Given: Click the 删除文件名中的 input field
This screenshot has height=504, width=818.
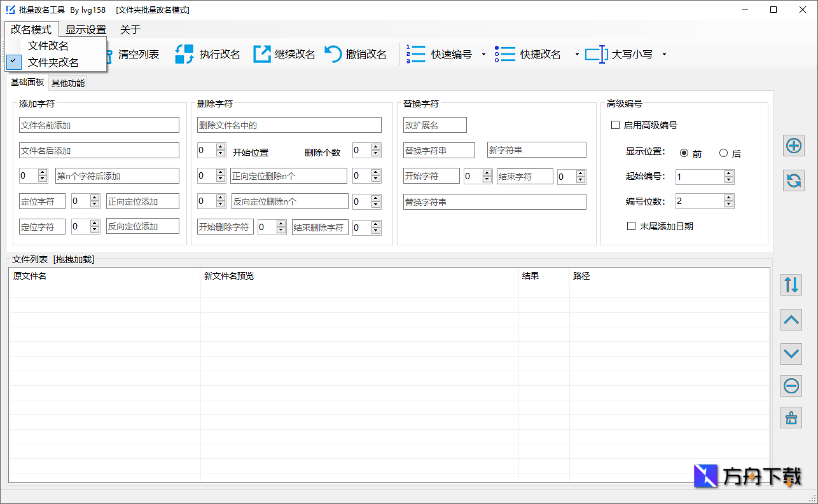Looking at the screenshot, I should (289, 125).
